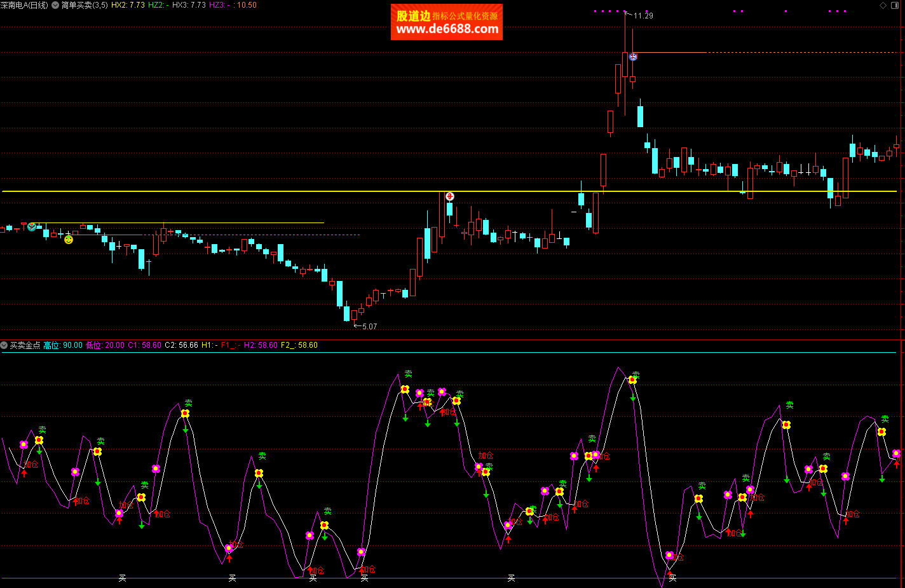
Task: Click the 深南电A(日线) stock title
Action: [x=24, y=5]
